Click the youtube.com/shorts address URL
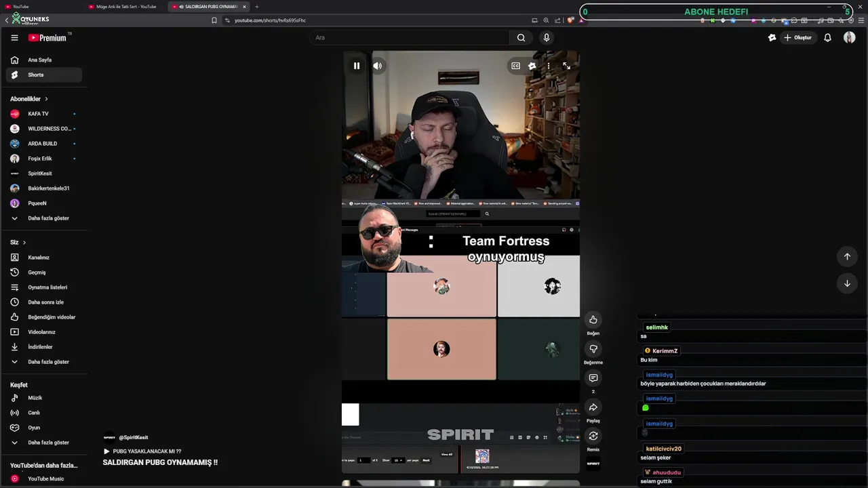 coord(270,20)
